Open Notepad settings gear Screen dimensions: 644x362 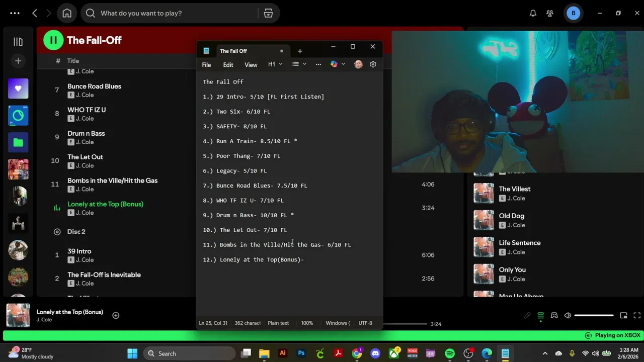point(373,64)
